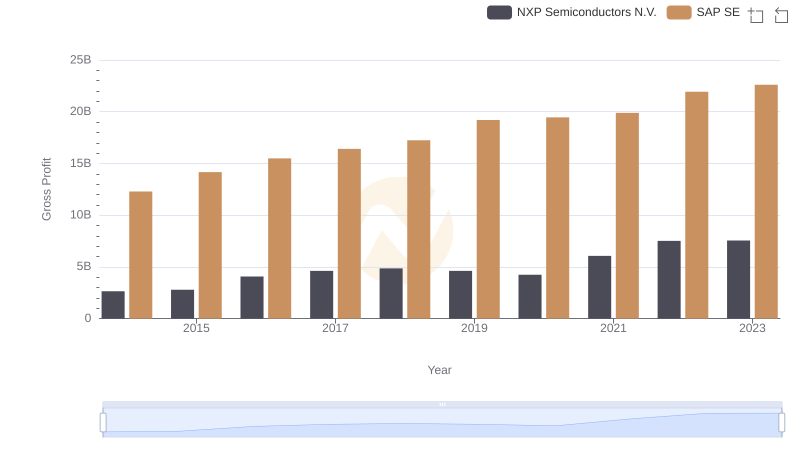Click the NXP bar for 2017
Image resolution: width=800 pixels, height=461 pixels.
(321, 295)
